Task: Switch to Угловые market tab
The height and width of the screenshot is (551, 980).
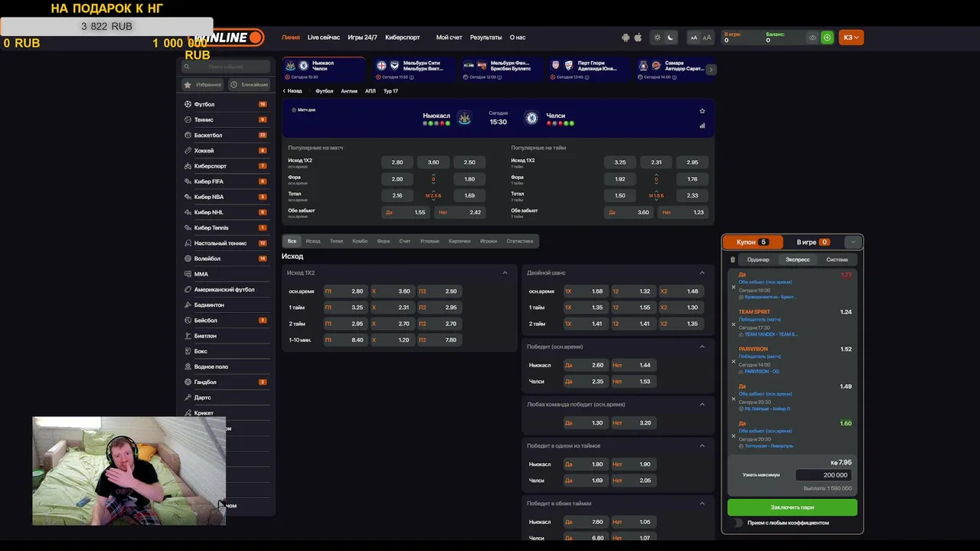Action: tap(430, 241)
